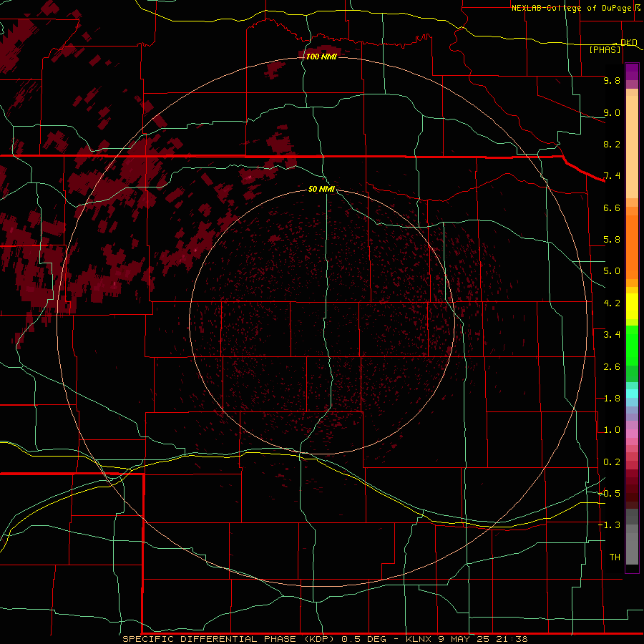Click the 21:38 timestamp in the caption
This screenshot has width=644, height=644.
[x=512, y=639]
